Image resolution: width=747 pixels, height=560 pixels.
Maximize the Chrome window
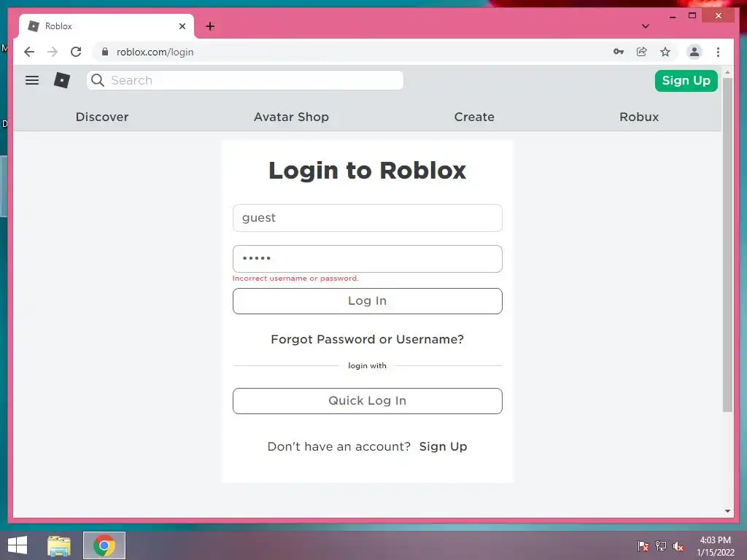point(692,16)
